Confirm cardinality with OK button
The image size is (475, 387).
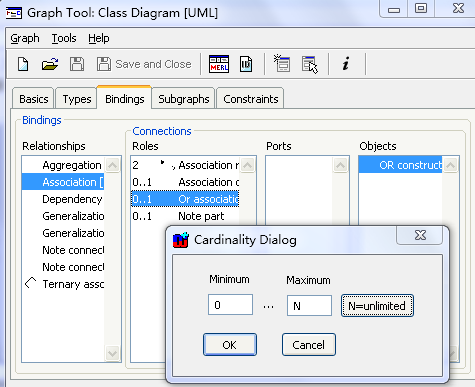230,345
